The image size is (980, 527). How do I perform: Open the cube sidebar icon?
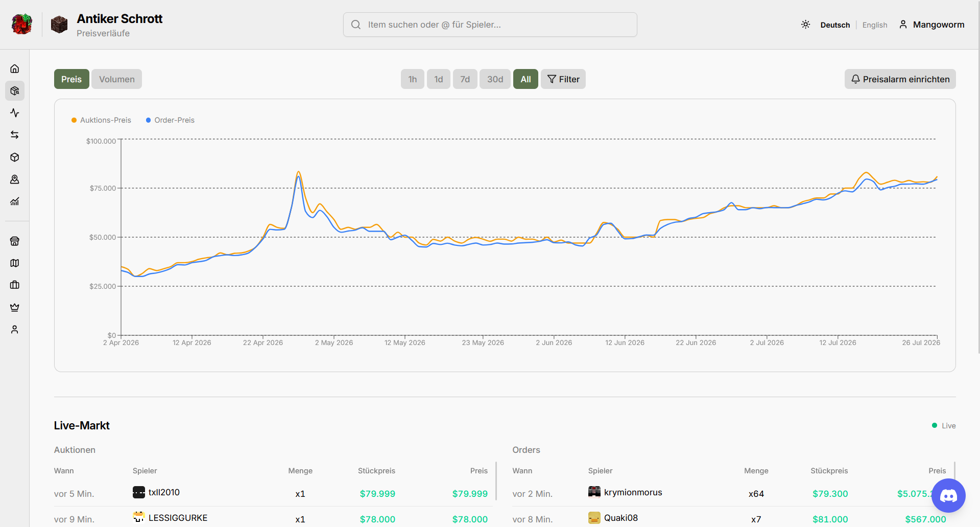pos(15,157)
